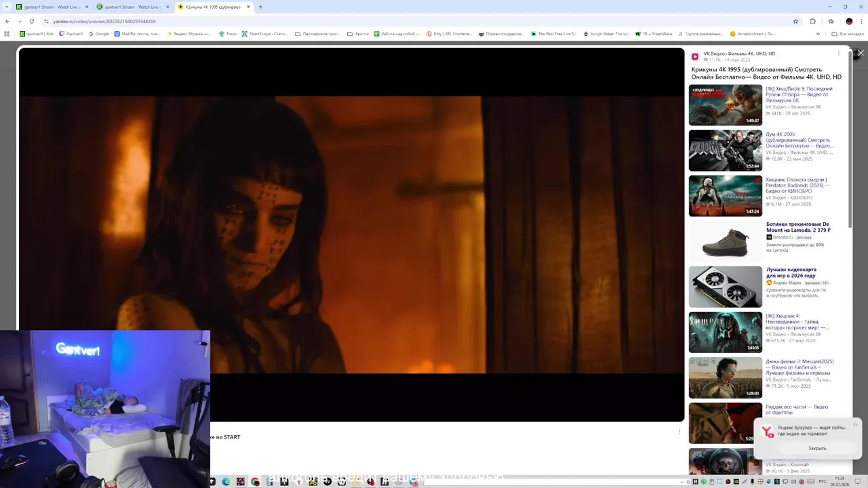The width and height of the screenshot is (868, 488).
Task: Open the Яндекс Музыка bookmark
Action: click(x=189, y=33)
